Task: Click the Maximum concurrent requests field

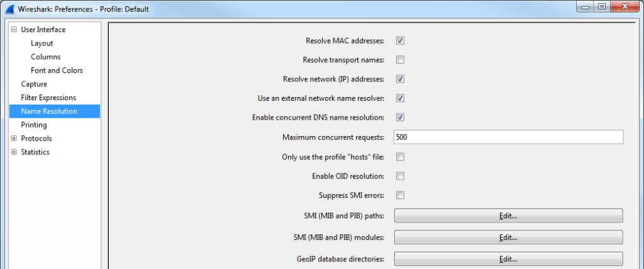Action: 508,137
